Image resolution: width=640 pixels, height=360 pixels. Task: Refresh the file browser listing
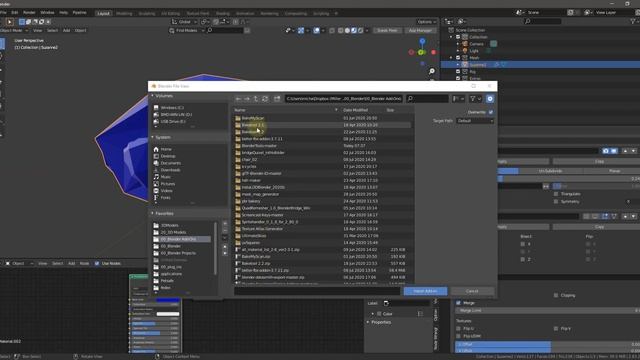tap(265, 99)
